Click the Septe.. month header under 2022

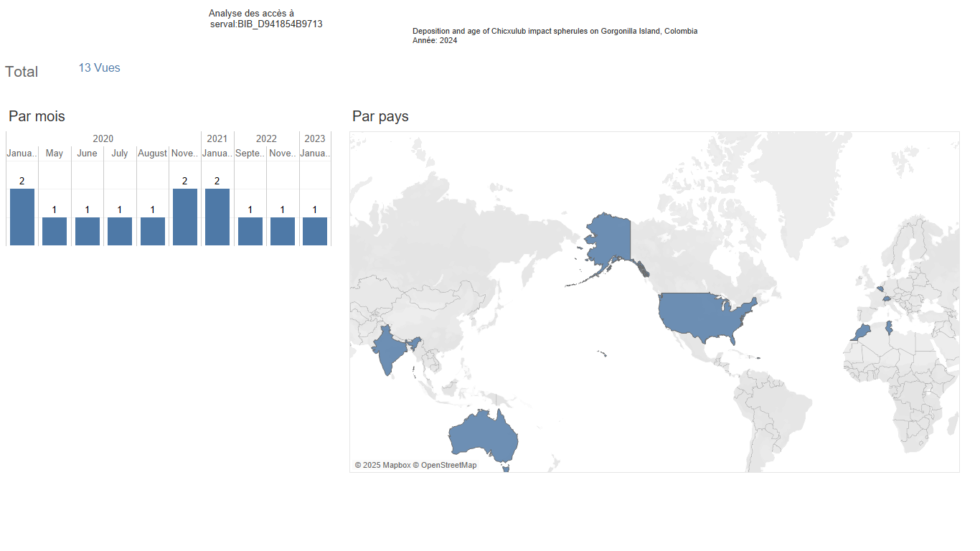pyautogui.click(x=250, y=154)
